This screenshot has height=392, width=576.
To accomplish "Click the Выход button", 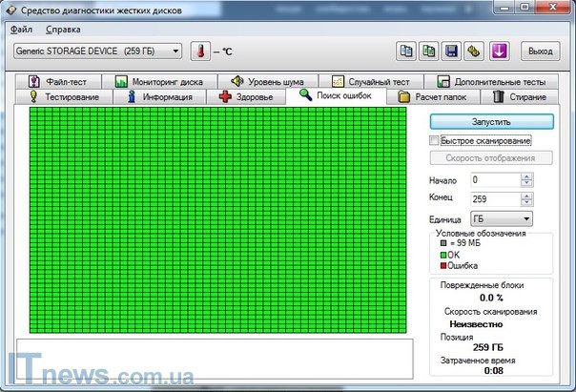I will coord(540,51).
